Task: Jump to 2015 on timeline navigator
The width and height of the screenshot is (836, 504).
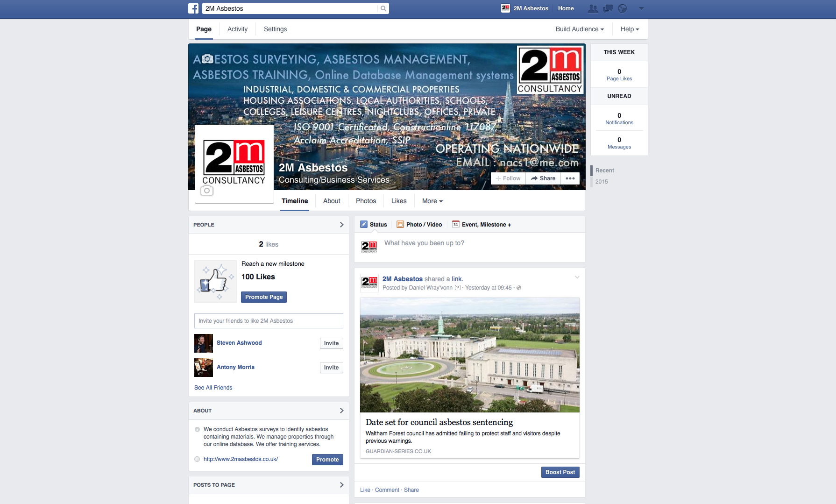Action: pyautogui.click(x=602, y=182)
